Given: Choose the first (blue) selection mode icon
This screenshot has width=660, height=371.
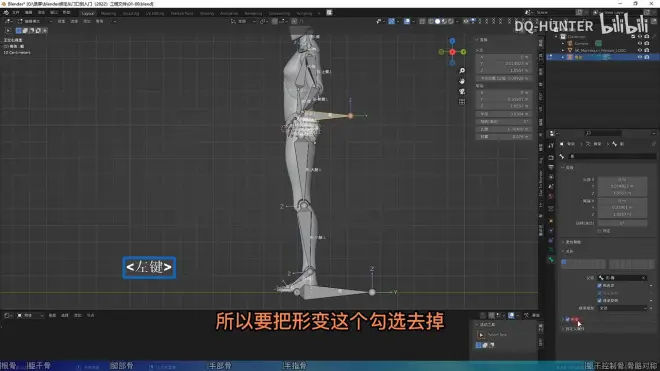Looking at the screenshot, I should coord(19,30).
